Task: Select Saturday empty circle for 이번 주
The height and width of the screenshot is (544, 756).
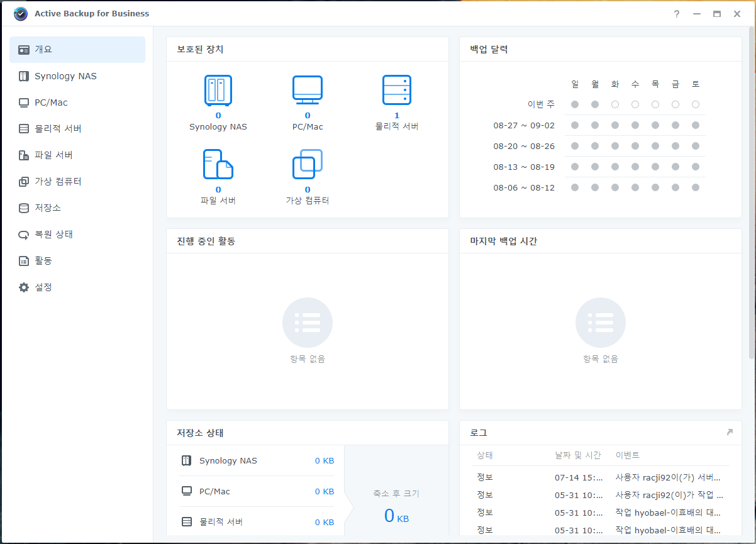Action: pos(696,104)
